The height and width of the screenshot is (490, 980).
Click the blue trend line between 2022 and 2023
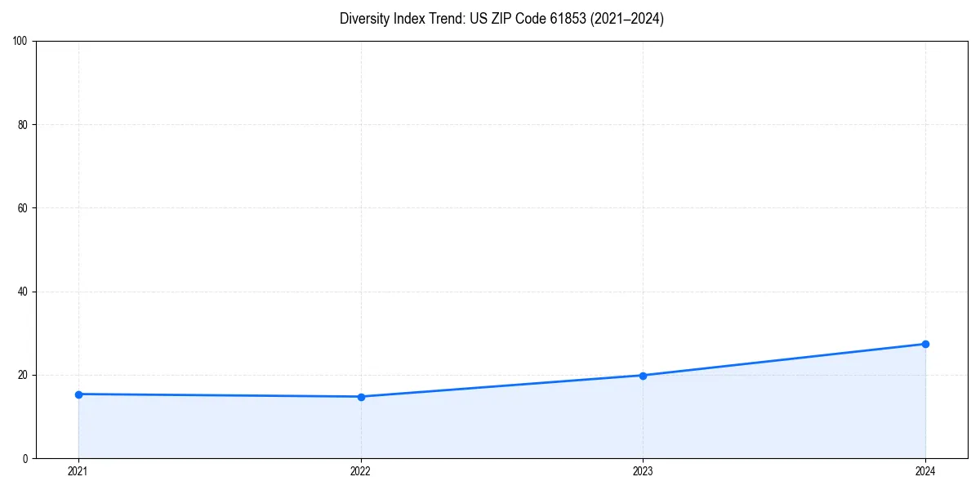(x=502, y=385)
